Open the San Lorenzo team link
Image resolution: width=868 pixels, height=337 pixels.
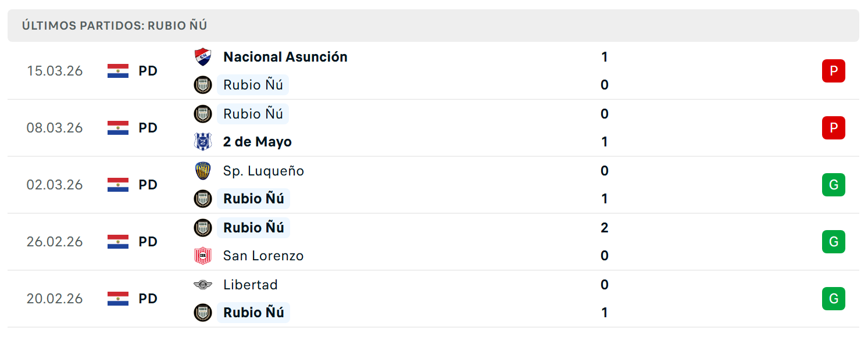[x=263, y=256]
